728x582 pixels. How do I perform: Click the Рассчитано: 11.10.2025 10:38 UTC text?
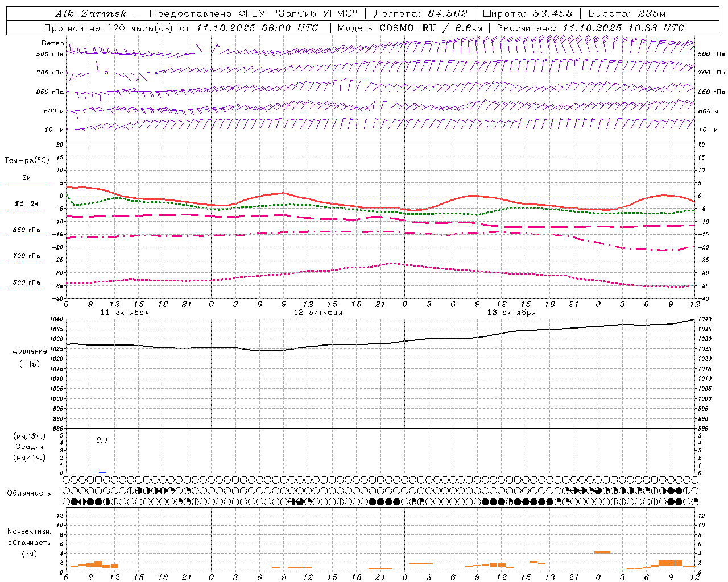click(590, 28)
